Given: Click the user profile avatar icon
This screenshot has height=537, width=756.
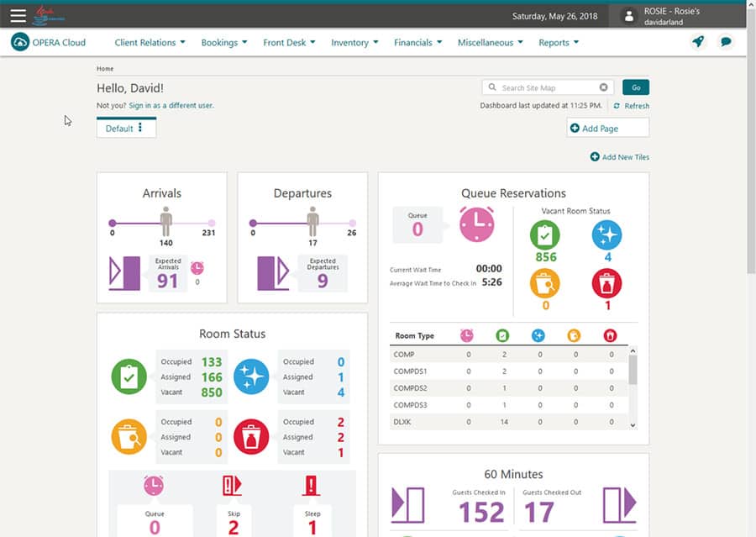Looking at the screenshot, I should 628,16.
